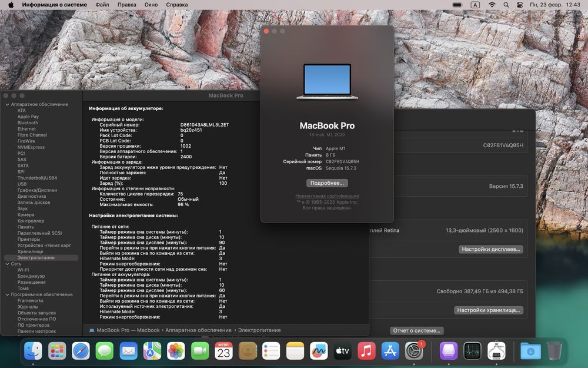Open Freeform from the Dock

coord(319,351)
